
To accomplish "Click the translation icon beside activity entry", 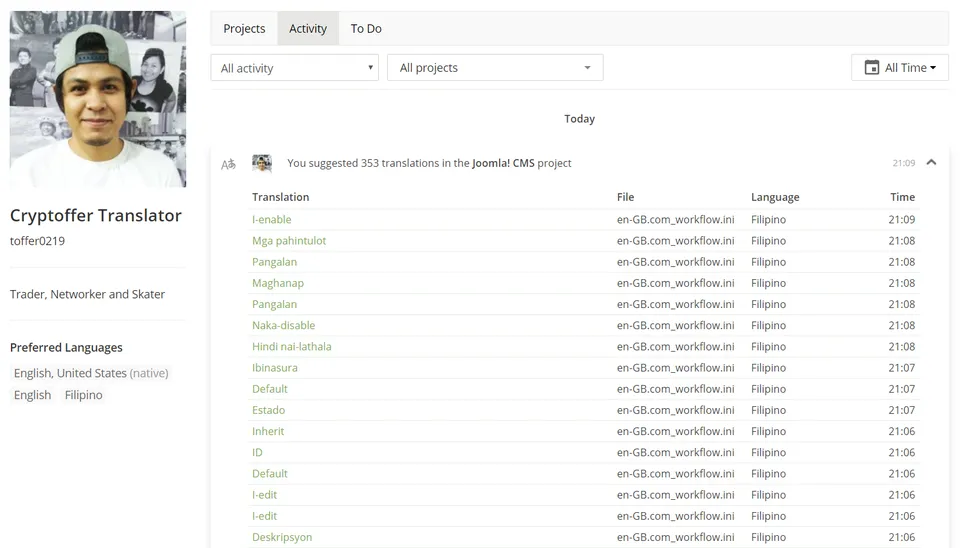I will [228, 164].
